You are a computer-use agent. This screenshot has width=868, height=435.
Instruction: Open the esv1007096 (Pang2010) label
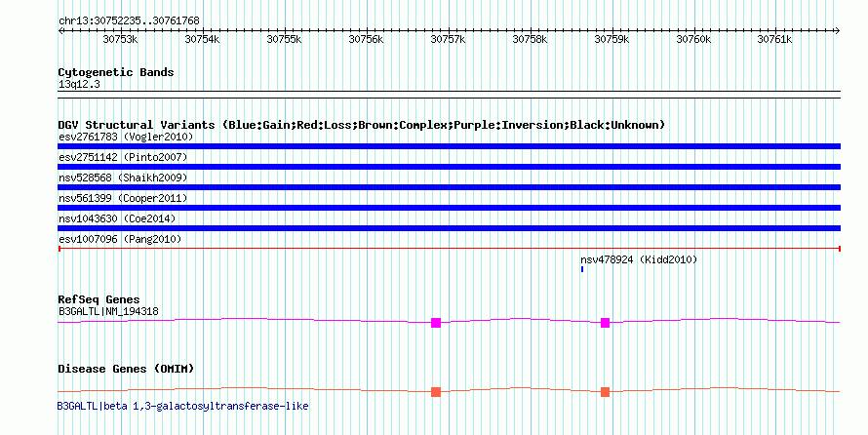click(x=120, y=239)
